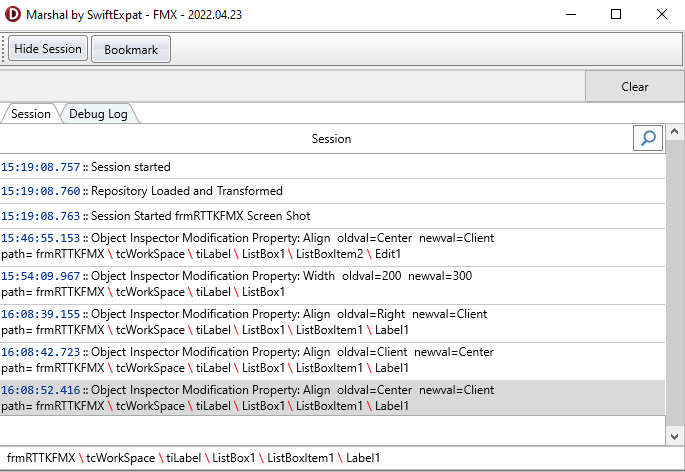The image size is (685, 472).
Task: Select the highlighted 16:08:52.416 log entry
Action: click(x=300, y=398)
